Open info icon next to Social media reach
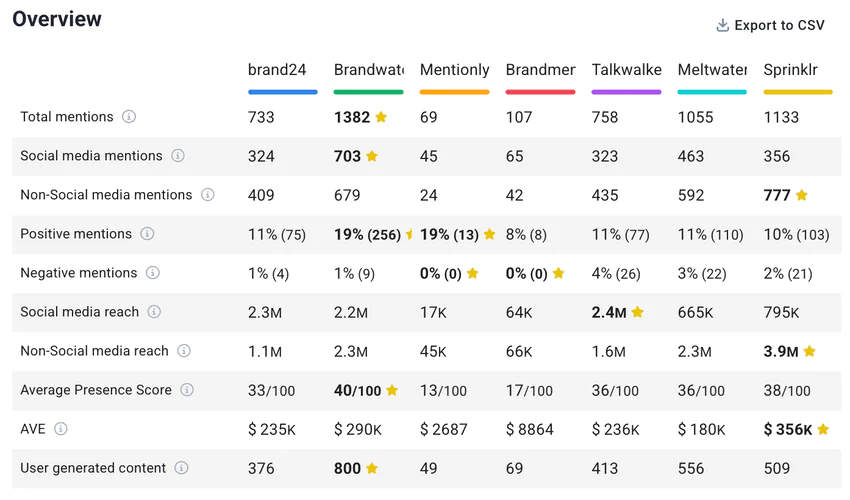 pyautogui.click(x=154, y=312)
